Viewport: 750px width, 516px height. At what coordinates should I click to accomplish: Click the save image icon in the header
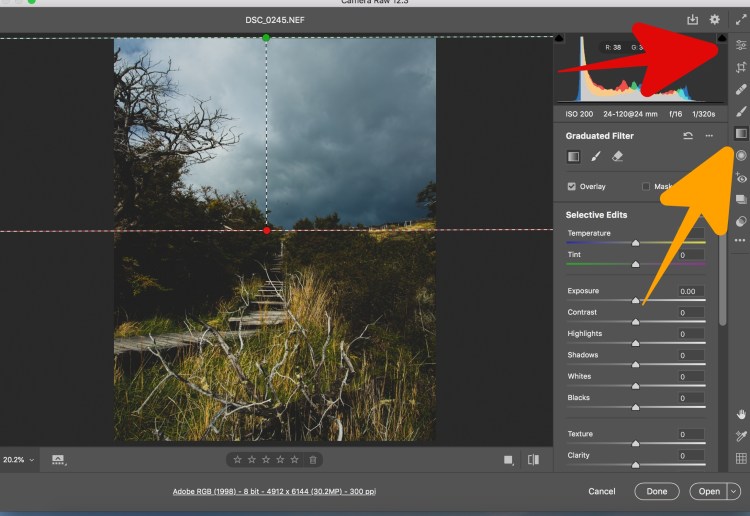692,20
